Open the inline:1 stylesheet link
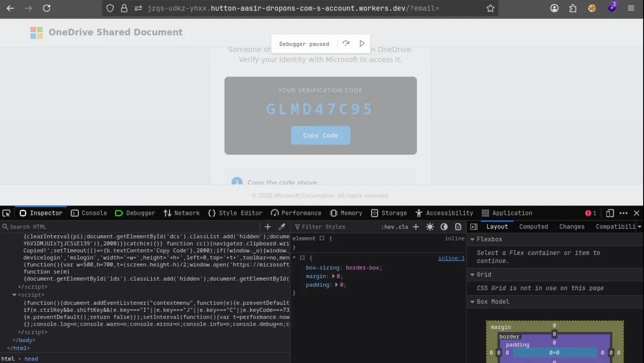644x363 pixels. (451, 258)
